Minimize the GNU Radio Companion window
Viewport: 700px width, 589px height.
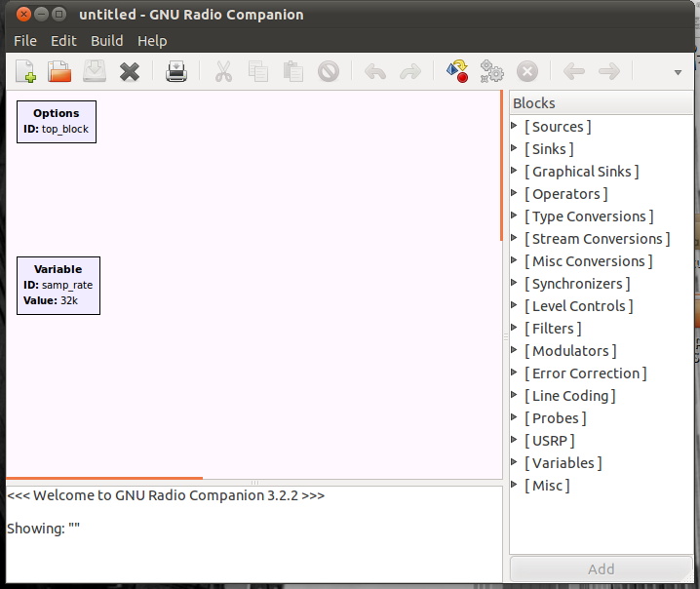(x=41, y=15)
